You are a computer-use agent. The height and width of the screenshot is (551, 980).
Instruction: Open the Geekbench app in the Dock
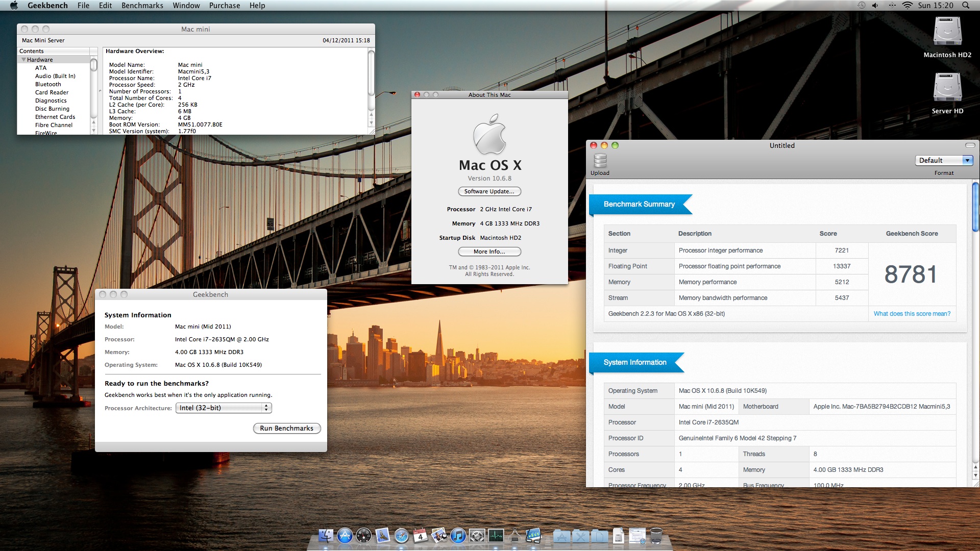[533, 536]
